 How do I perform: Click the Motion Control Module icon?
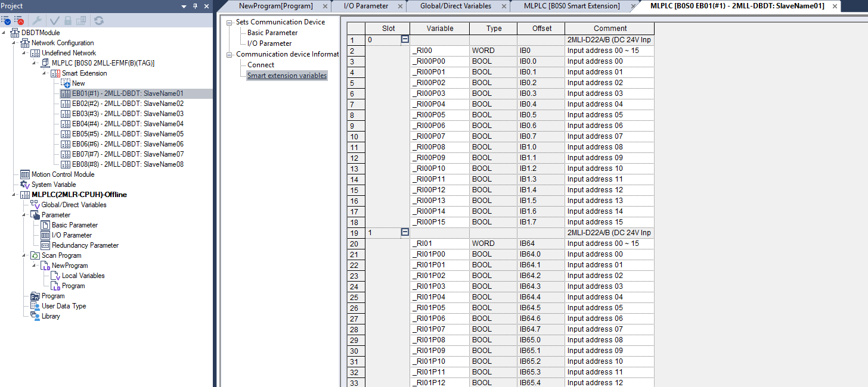(25, 174)
